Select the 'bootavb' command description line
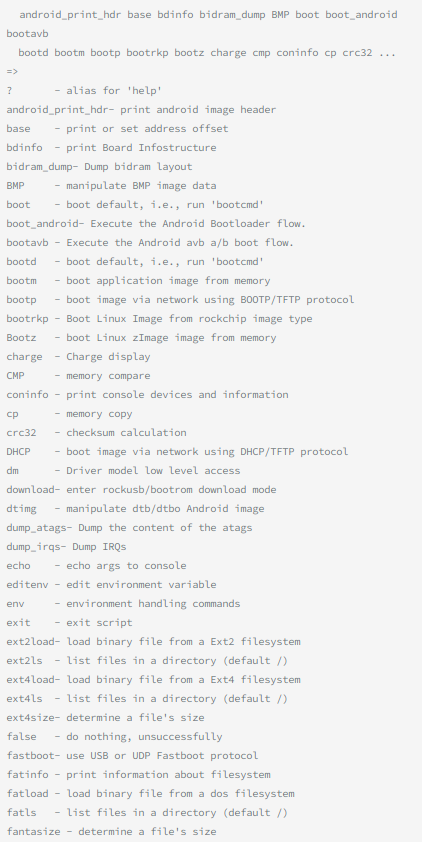 [150, 243]
